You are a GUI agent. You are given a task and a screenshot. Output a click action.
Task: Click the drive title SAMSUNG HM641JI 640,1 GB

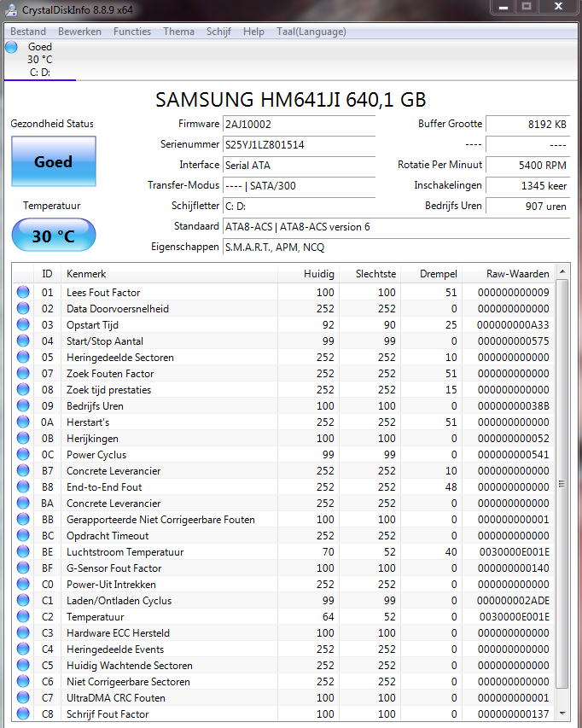(290, 100)
